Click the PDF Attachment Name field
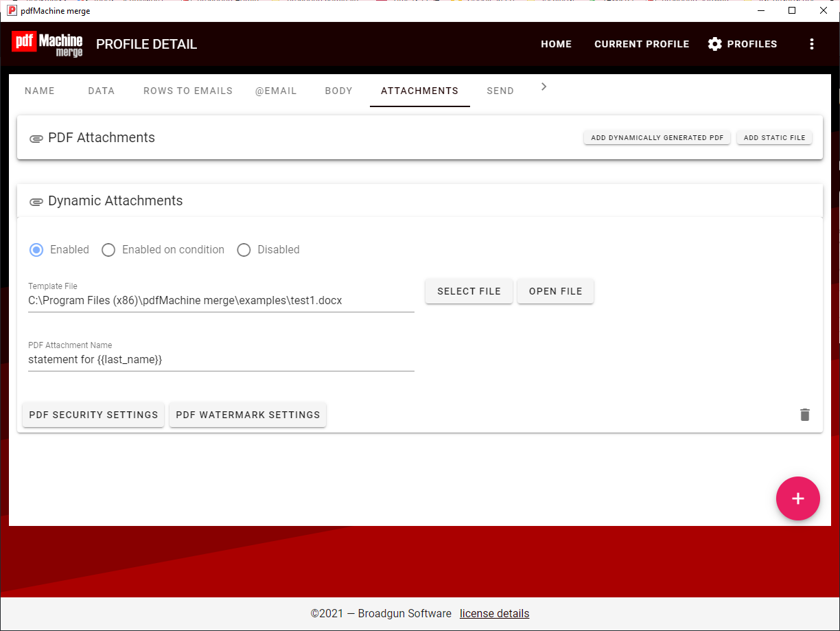The height and width of the screenshot is (631, 840). click(221, 360)
